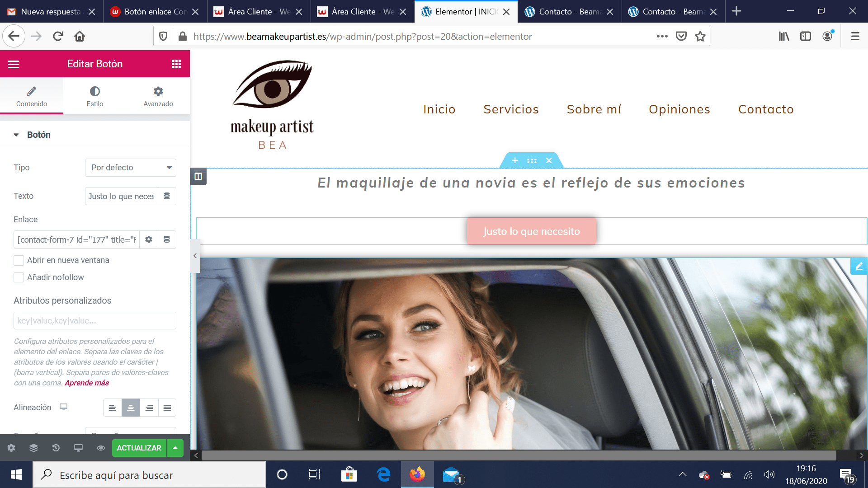Image resolution: width=868 pixels, height=488 pixels.
Task: Go back in Firefox
Action: tap(14, 36)
